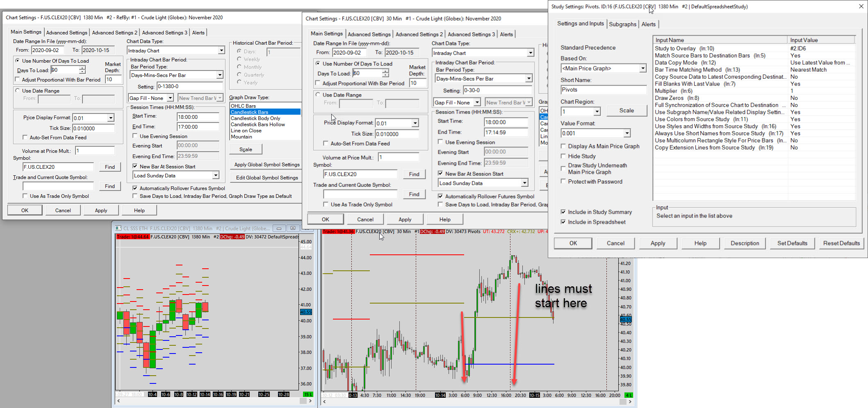Enable Auto-Set From Data Feed, 1380 Min settings

point(25,138)
